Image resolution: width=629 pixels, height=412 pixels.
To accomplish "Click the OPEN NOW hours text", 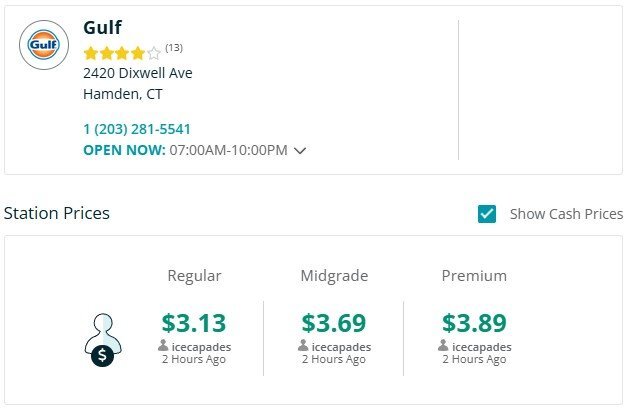I will click(x=185, y=150).
